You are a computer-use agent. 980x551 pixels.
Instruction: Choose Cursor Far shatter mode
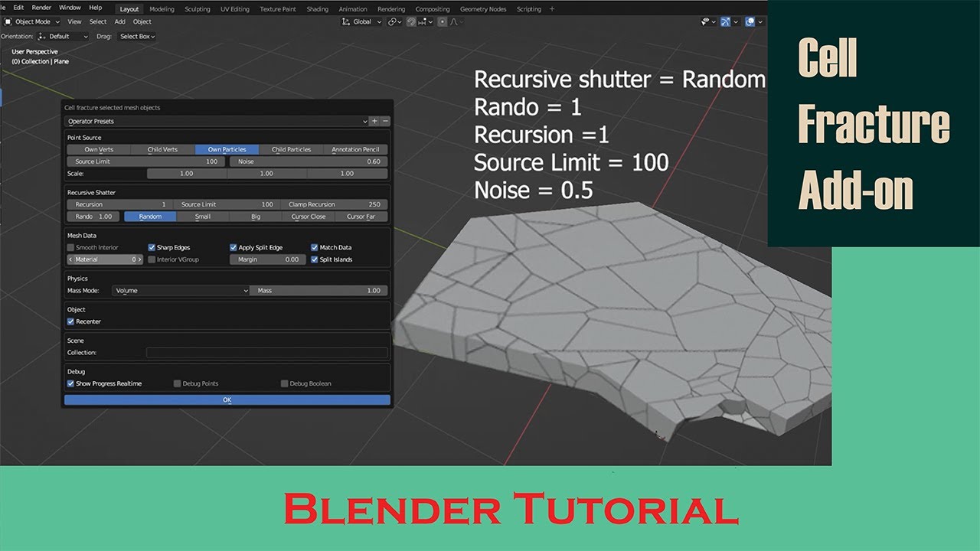(361, 217)
